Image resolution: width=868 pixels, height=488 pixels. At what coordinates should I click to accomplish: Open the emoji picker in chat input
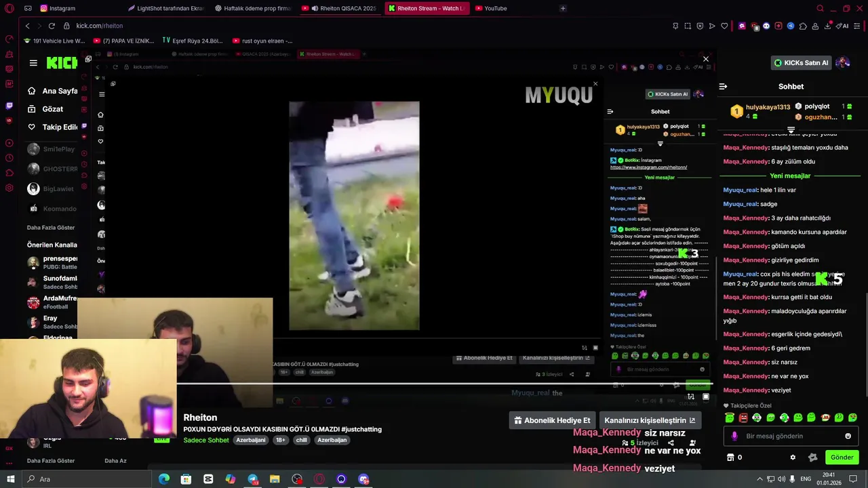pyautogui.click(x=848, y=436)
